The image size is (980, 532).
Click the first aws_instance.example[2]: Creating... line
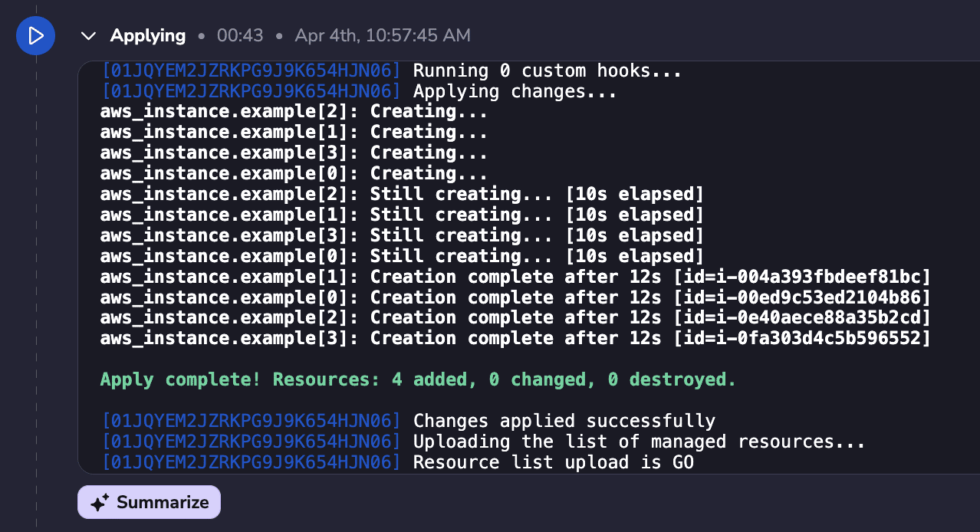(294, 112)
